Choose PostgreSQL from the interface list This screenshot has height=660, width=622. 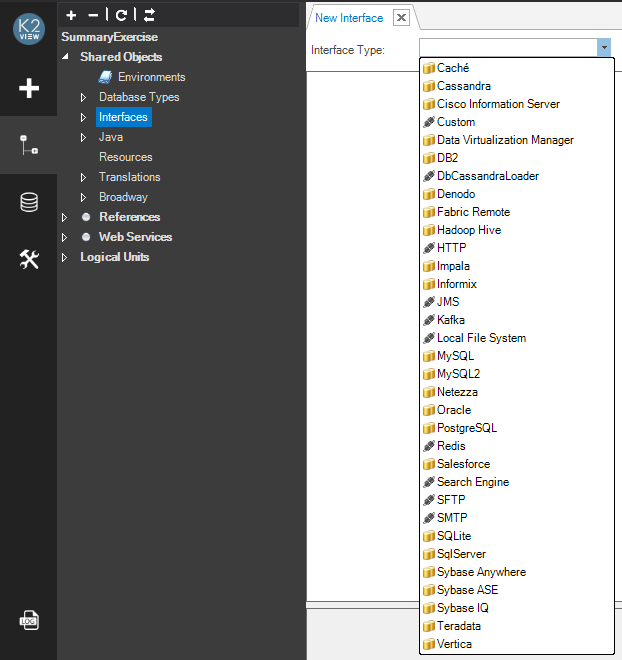coord(466,428)
